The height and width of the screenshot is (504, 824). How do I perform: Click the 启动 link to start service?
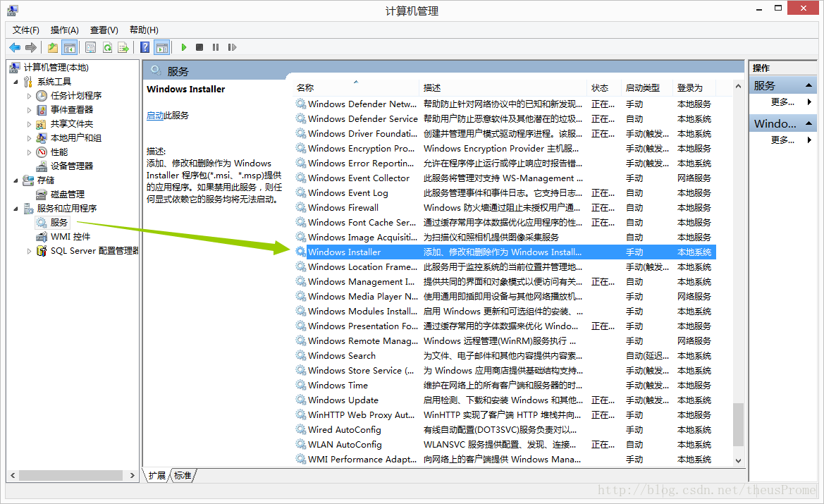[155, 116]
